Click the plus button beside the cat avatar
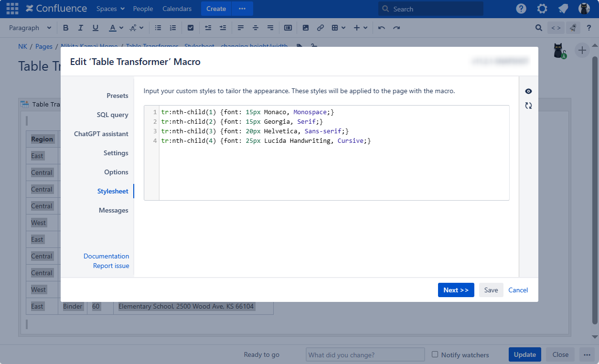 (x=582, y=50)
